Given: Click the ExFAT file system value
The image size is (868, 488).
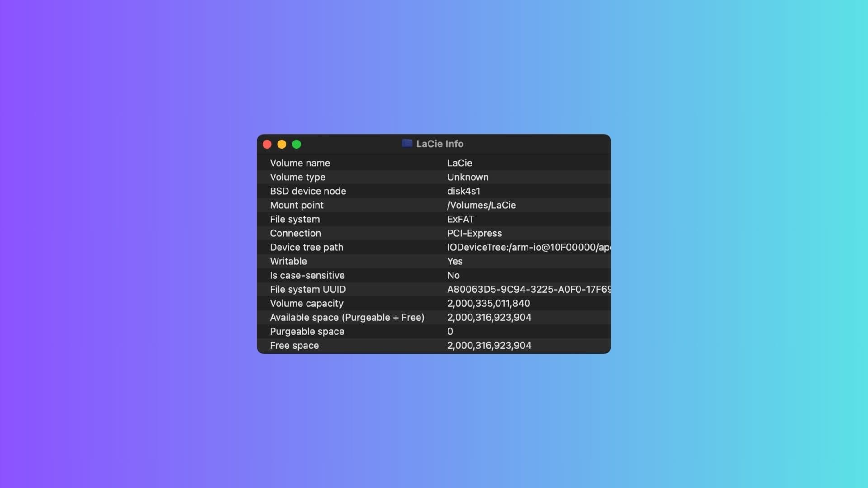Looking at the screenshot, I should (x=460, y=219).
